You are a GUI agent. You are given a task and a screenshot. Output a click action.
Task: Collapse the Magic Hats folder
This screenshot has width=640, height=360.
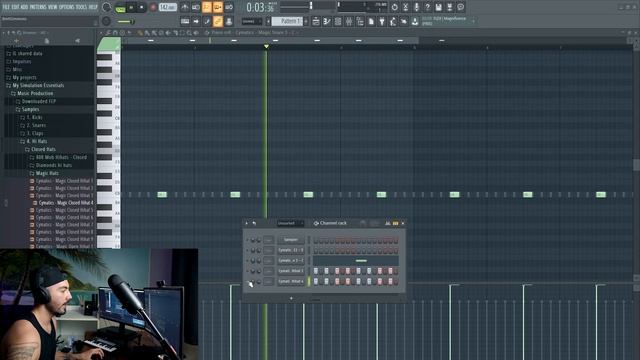tap(47, 173)
